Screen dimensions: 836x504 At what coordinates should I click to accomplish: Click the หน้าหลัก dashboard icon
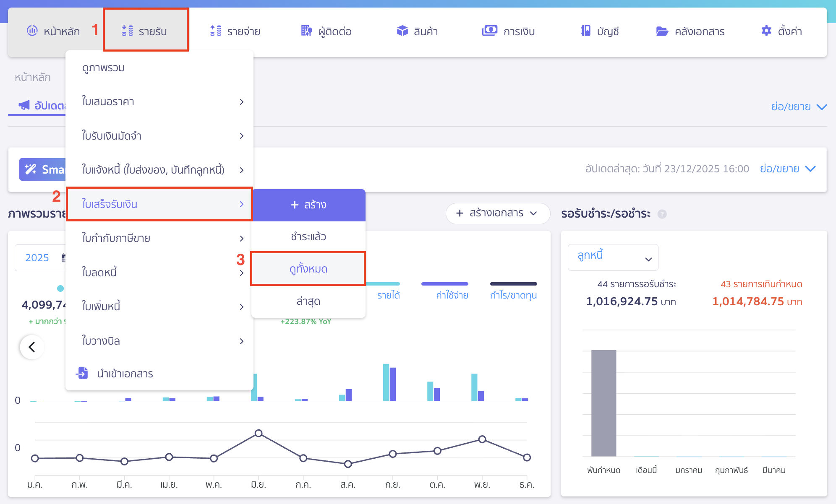point(32,31)
